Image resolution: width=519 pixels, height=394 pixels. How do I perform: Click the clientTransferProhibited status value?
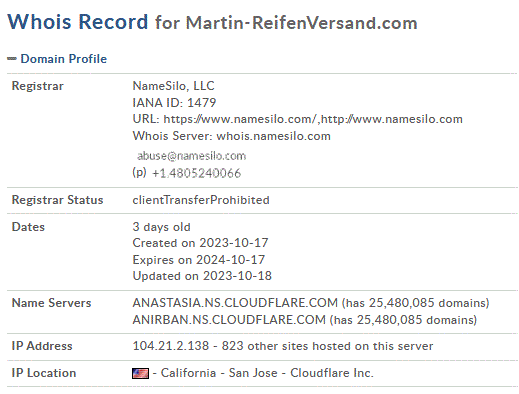(x=201, y=200)
